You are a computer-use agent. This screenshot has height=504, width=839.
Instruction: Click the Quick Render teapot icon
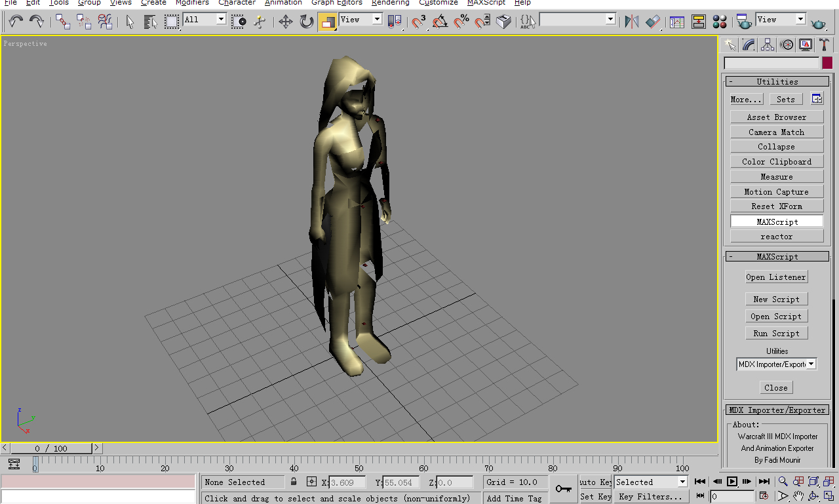tap(819, 23)
